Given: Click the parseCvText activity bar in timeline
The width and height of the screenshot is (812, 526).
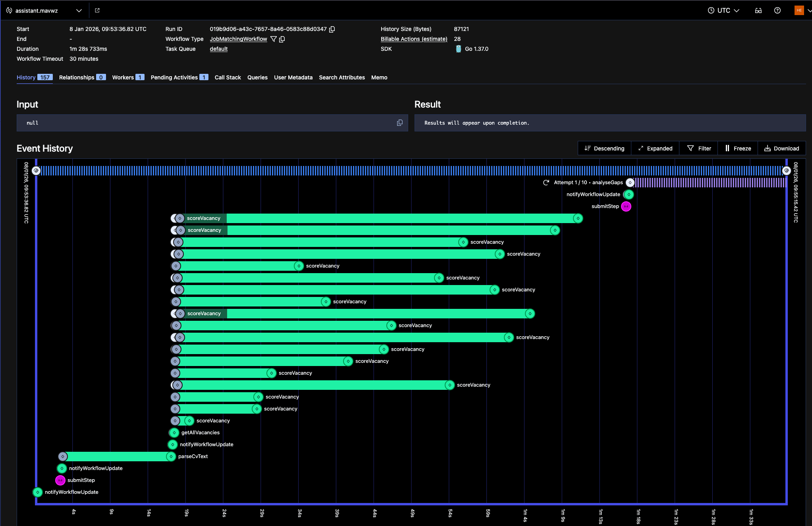Looking at the screenshot, I should coord(116,457).
